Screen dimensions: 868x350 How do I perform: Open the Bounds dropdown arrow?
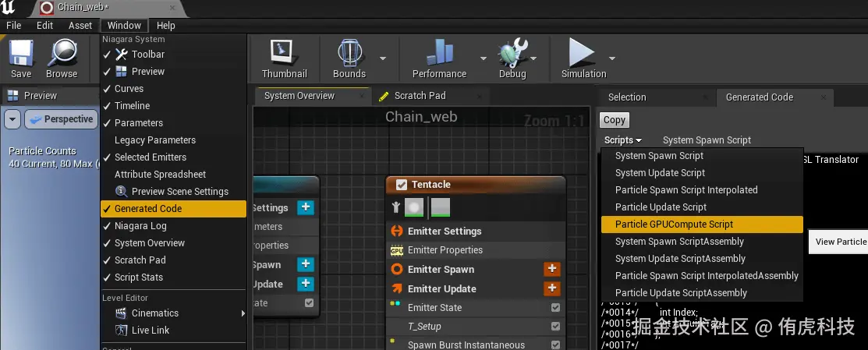[382, 58]
